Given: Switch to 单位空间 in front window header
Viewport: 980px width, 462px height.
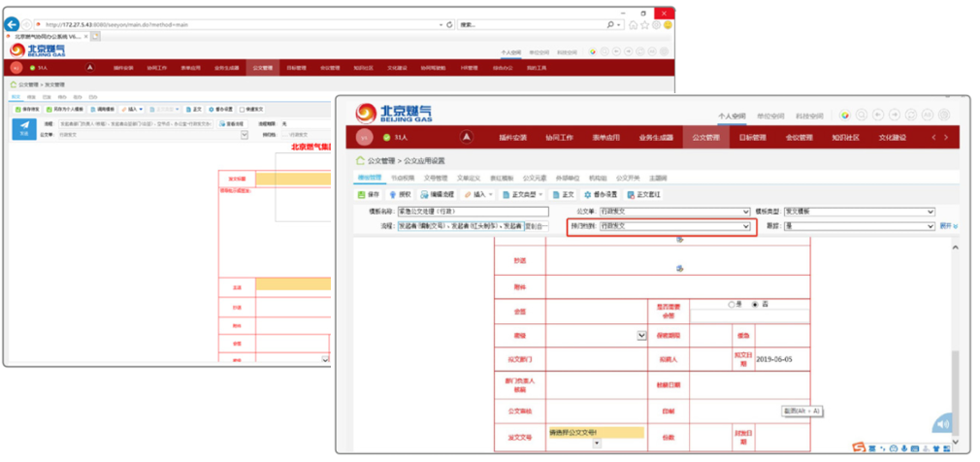Looking at the screenshot, I should 770,116.
